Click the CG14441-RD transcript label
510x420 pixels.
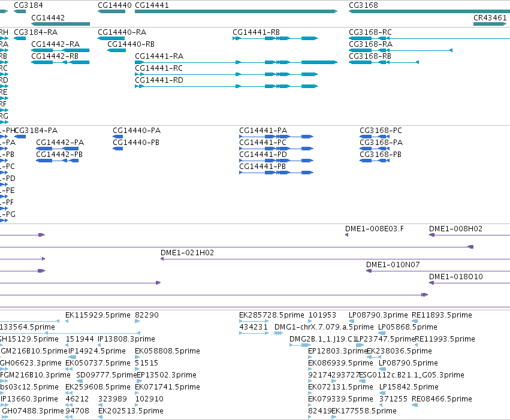159,80
